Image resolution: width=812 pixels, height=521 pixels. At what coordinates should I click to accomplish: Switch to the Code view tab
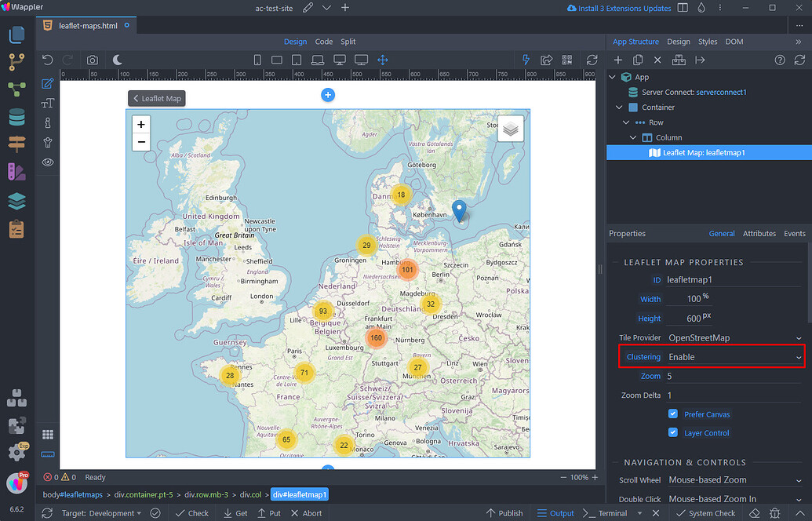[324, 41]
